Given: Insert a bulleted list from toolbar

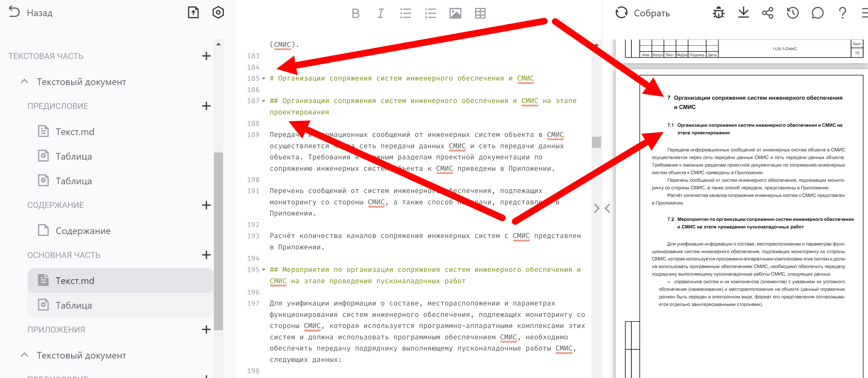Looking at the screenshot, I should point(405,13).
